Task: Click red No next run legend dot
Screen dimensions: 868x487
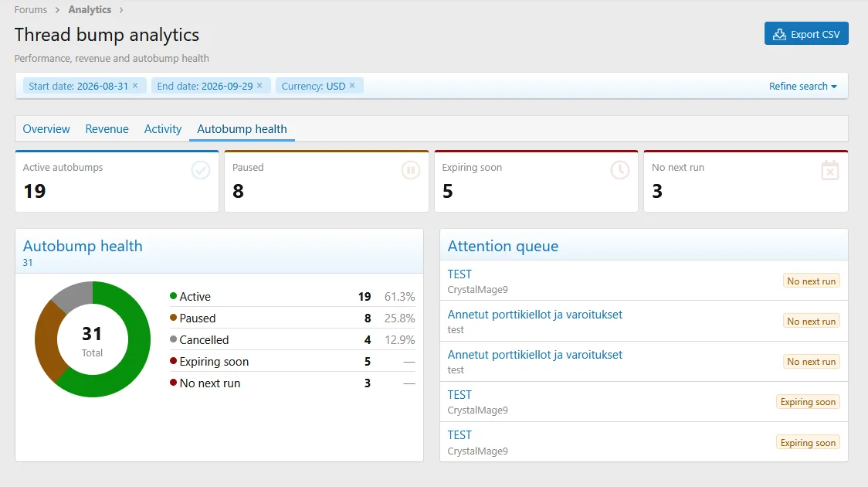Action: [x=173, y=383]
